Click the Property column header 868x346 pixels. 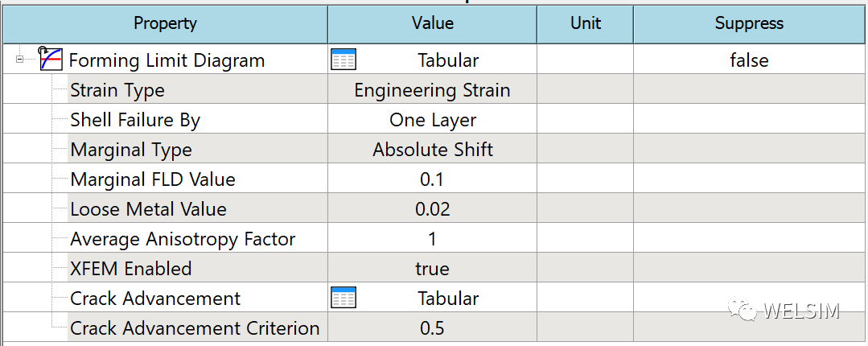pos(165,23)
